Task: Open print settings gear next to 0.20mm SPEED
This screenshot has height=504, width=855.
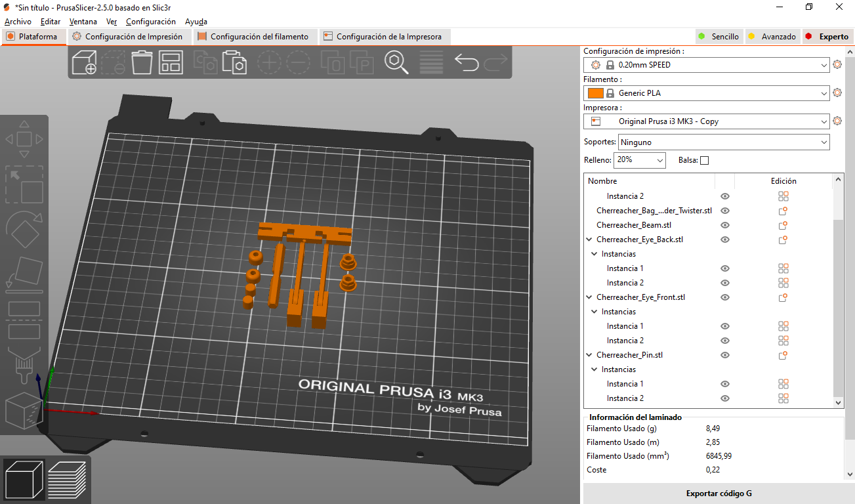Action: [x=837, y=65]
